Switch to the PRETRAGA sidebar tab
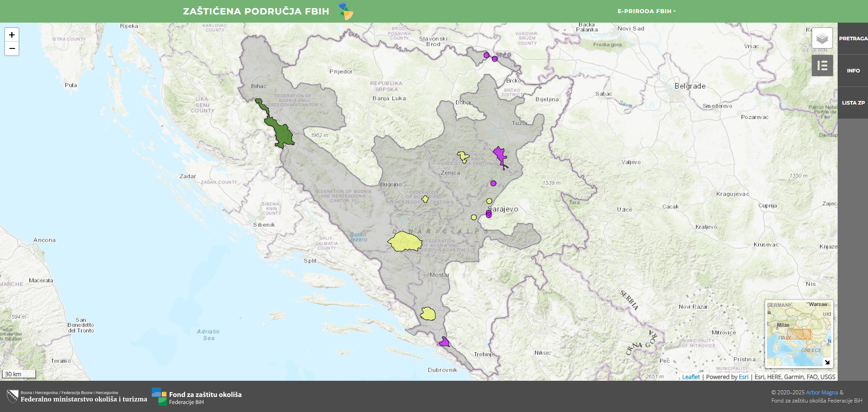Screen dimensions: 868x412 tap(853, 38)
